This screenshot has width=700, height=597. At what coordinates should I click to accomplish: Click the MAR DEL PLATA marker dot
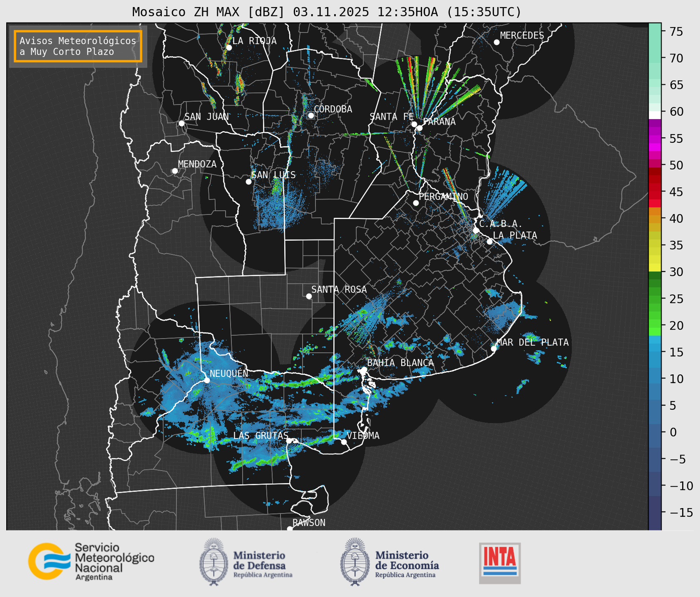pyautogui.click(x=494, y=349)
